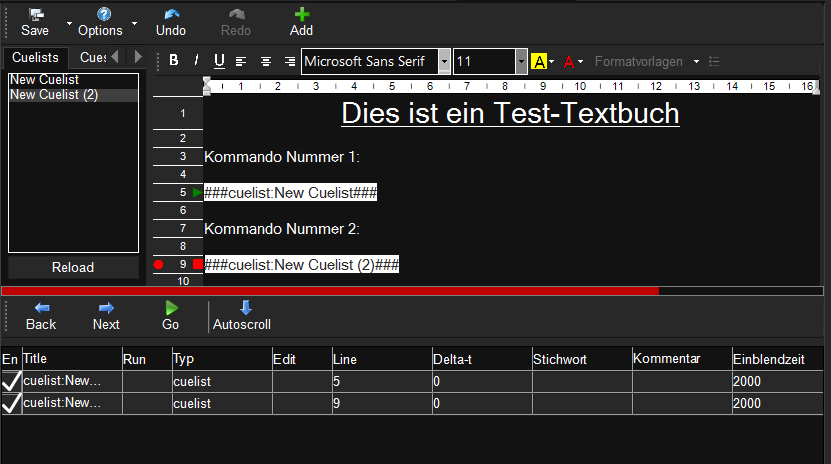Open the font size 11 dropdown

pyautogui.click(x=521, y=62)
